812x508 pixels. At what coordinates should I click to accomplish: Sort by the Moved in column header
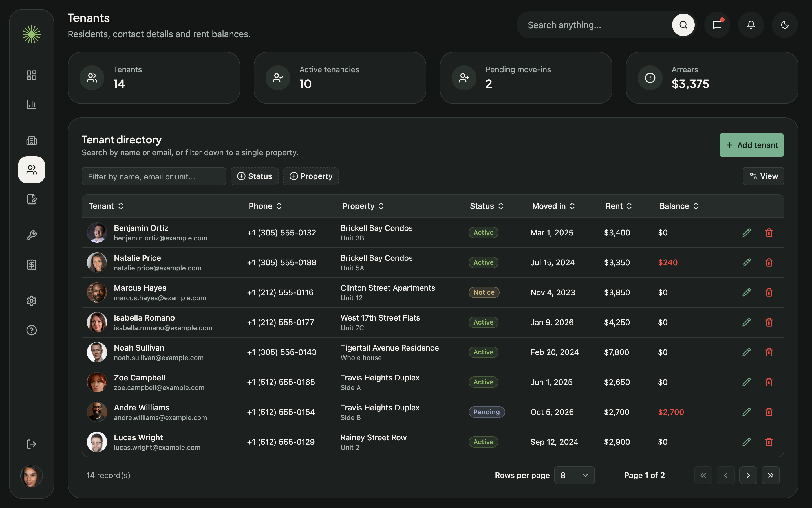tap(554, 206)
